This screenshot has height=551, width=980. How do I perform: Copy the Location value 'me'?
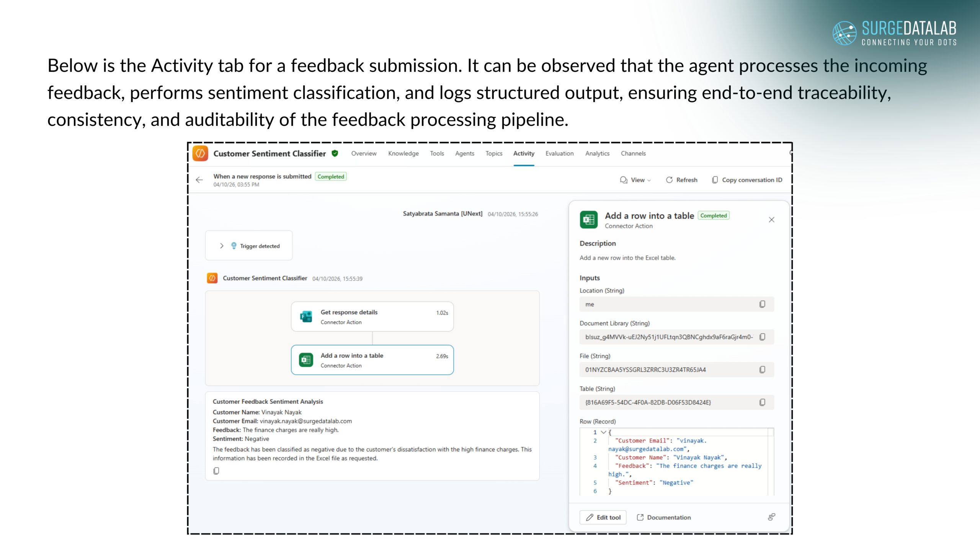[x=762, y=304]
